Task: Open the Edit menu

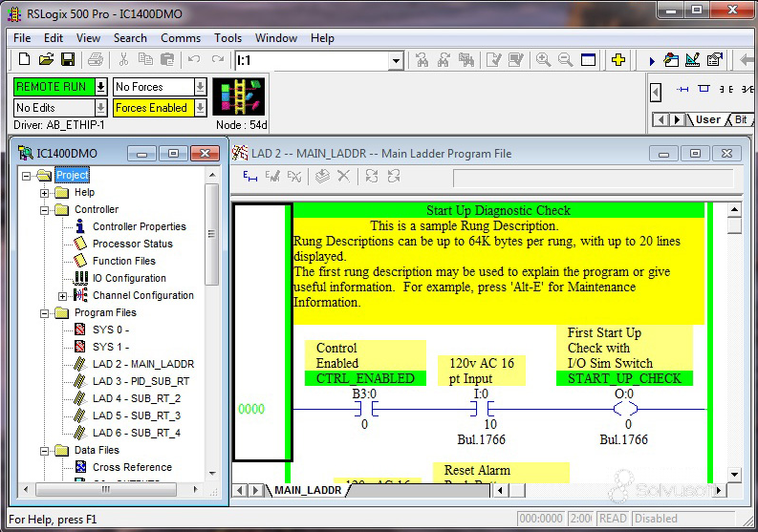Action: click(54, 38)
